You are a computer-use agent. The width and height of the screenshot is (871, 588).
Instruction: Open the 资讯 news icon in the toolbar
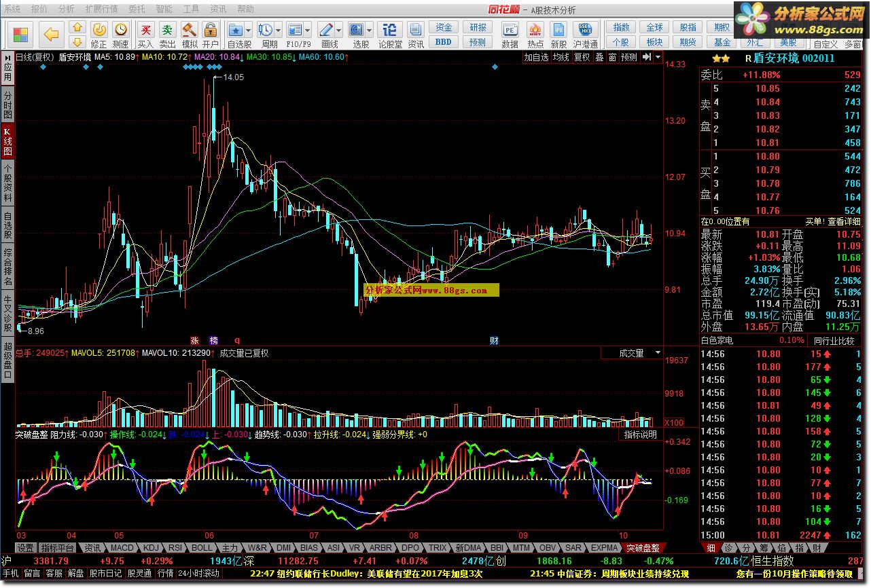[416, 35]
